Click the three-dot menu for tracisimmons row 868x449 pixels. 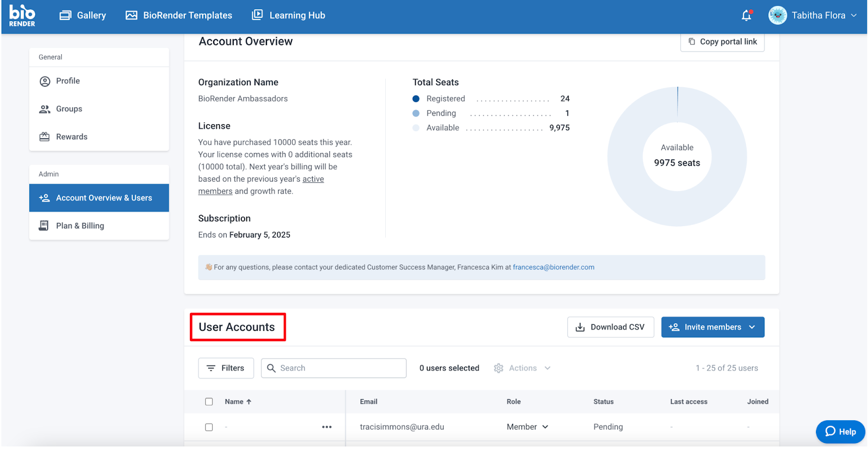pos(327,427)
